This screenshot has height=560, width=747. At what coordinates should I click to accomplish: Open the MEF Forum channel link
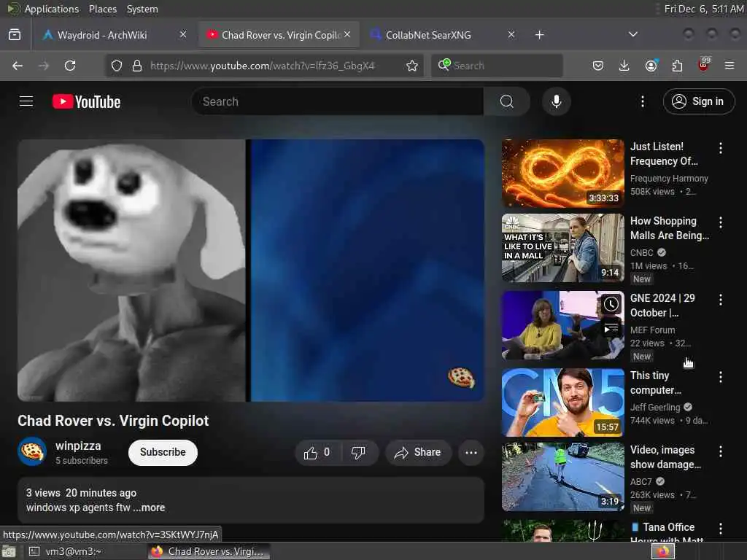(x=653, y=330)
